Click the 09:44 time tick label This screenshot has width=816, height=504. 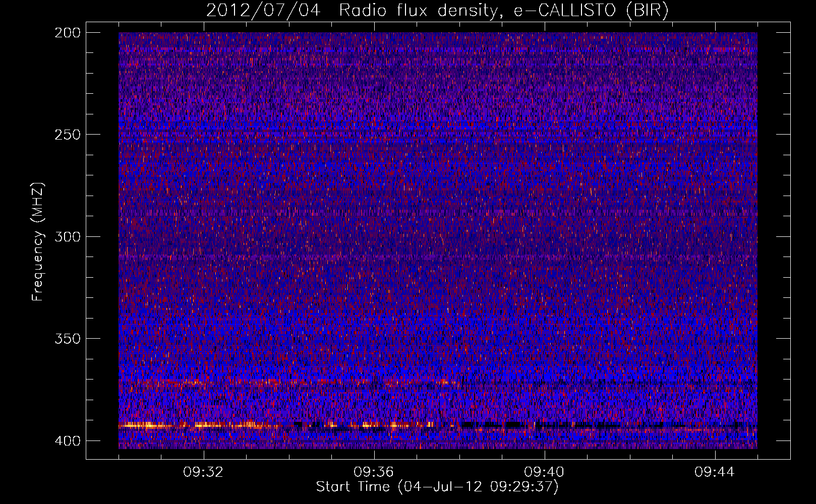click(x=715, y=472)
